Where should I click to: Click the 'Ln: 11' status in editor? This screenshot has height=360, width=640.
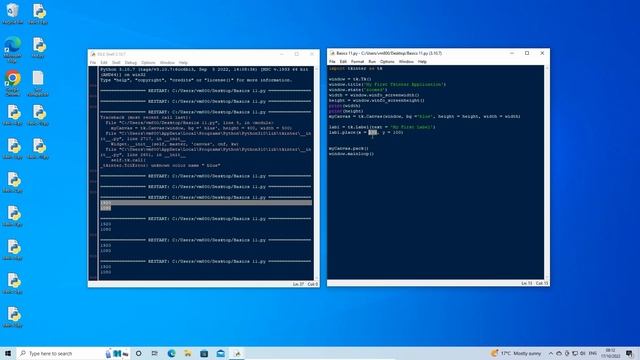click(527, 283)
